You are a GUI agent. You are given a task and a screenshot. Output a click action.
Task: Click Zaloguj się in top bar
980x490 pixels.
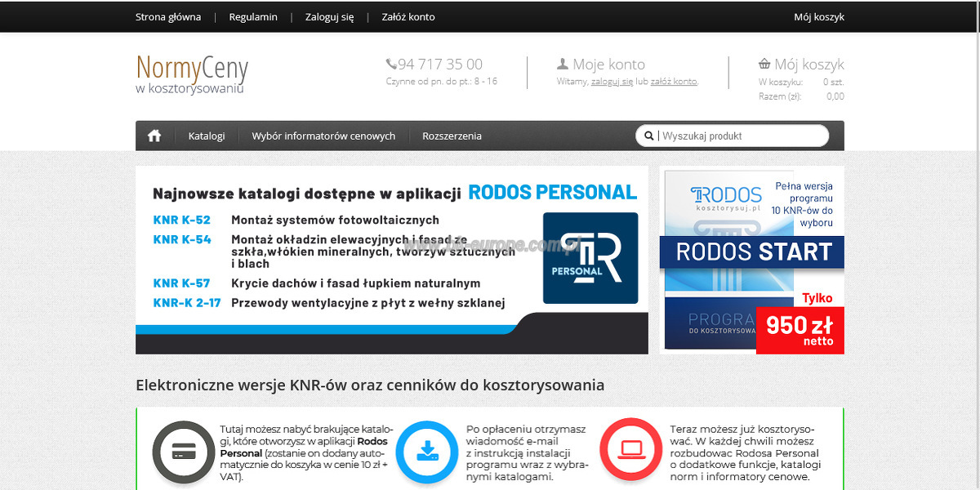point(330,17)
